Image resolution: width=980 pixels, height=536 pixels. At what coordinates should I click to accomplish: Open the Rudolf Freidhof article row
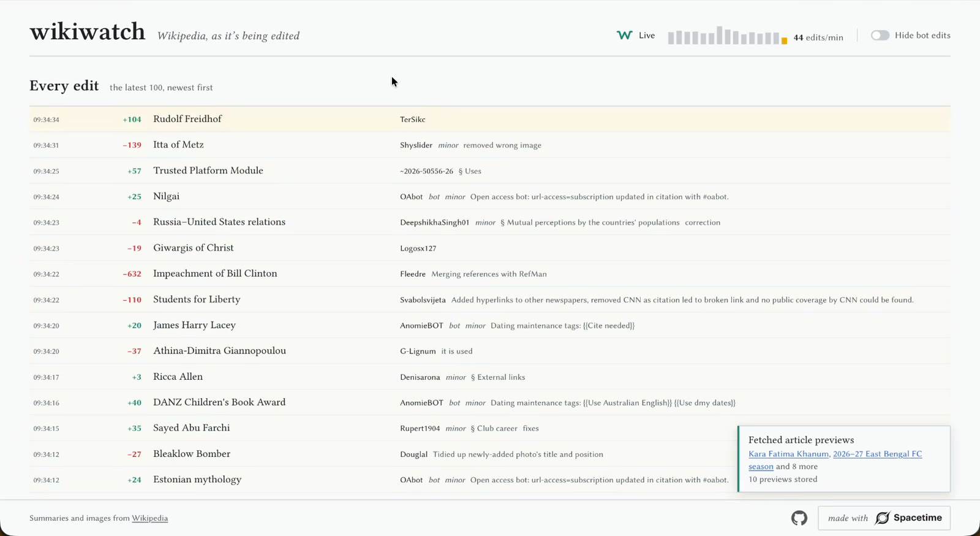click(490, 119)
